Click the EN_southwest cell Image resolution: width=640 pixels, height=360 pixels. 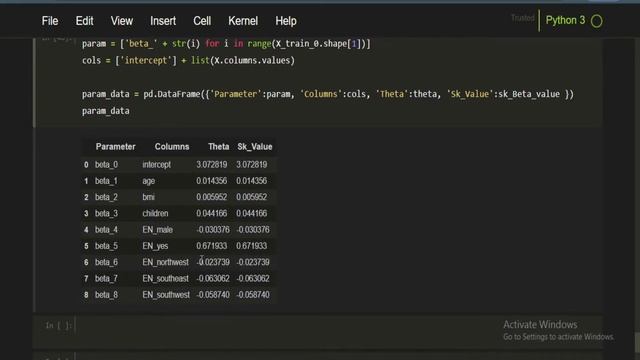(166, 295)
